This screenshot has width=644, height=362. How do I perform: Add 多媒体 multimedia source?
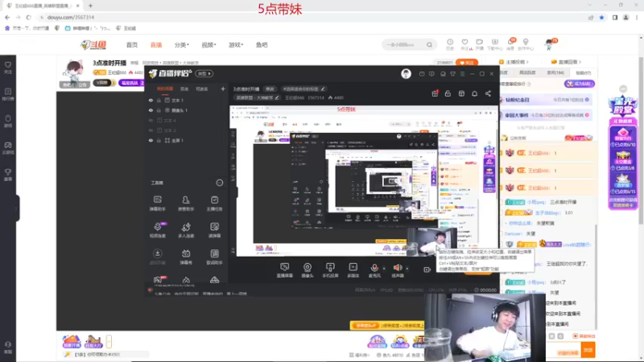point(353,270)
